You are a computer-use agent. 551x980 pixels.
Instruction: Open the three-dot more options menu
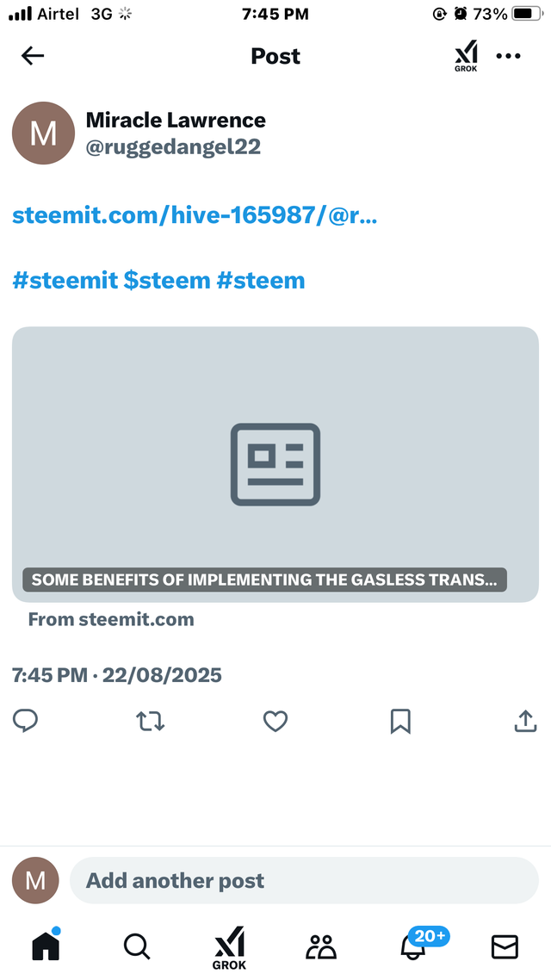click(x=508, y=56)
